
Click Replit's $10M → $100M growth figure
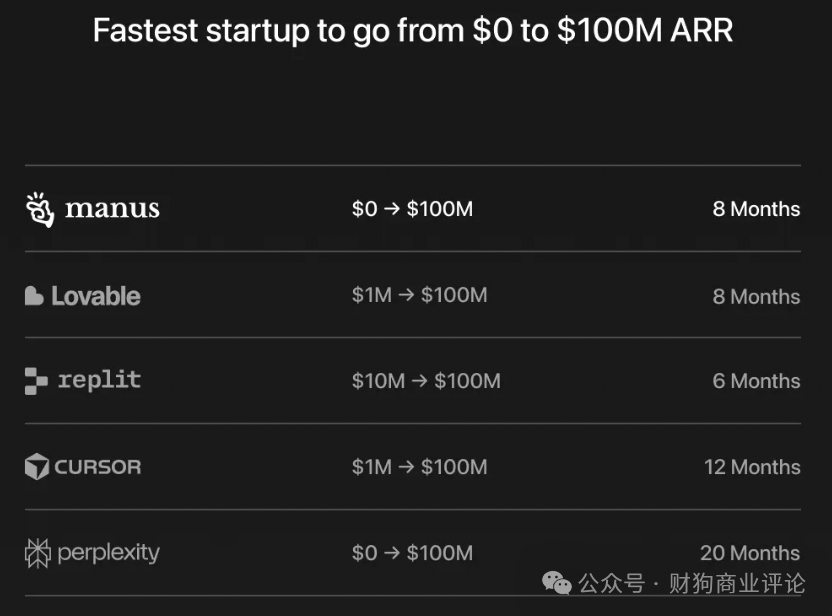pos(426,381)
